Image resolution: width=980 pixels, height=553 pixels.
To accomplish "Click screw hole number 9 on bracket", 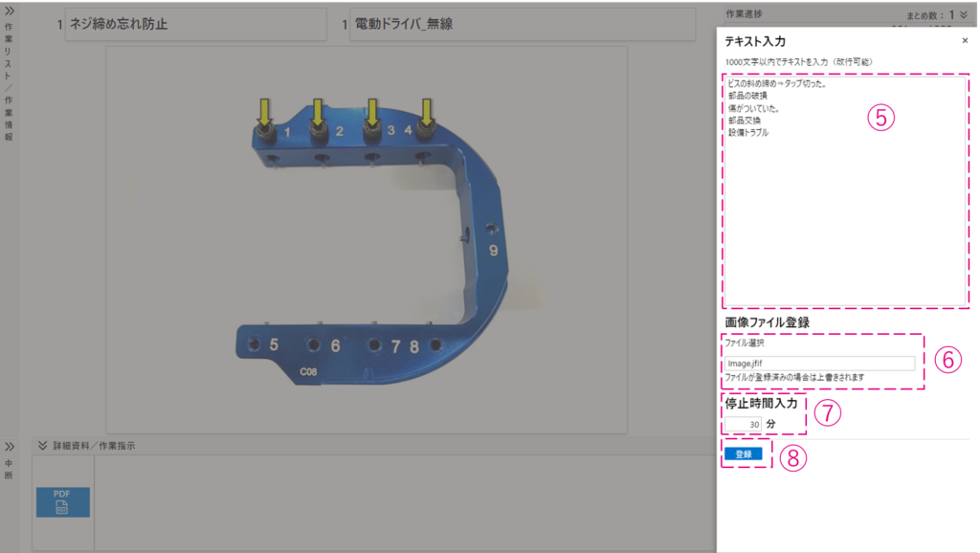I will pos(491,231).
